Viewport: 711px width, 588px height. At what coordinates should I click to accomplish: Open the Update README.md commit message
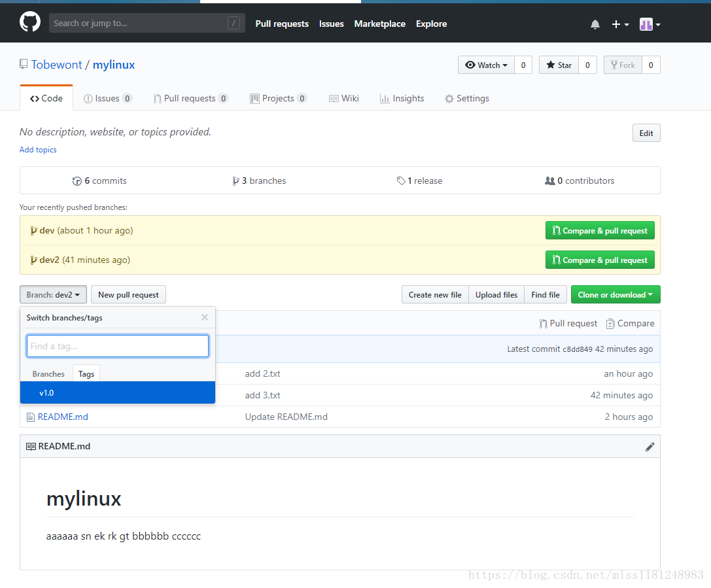286,417
